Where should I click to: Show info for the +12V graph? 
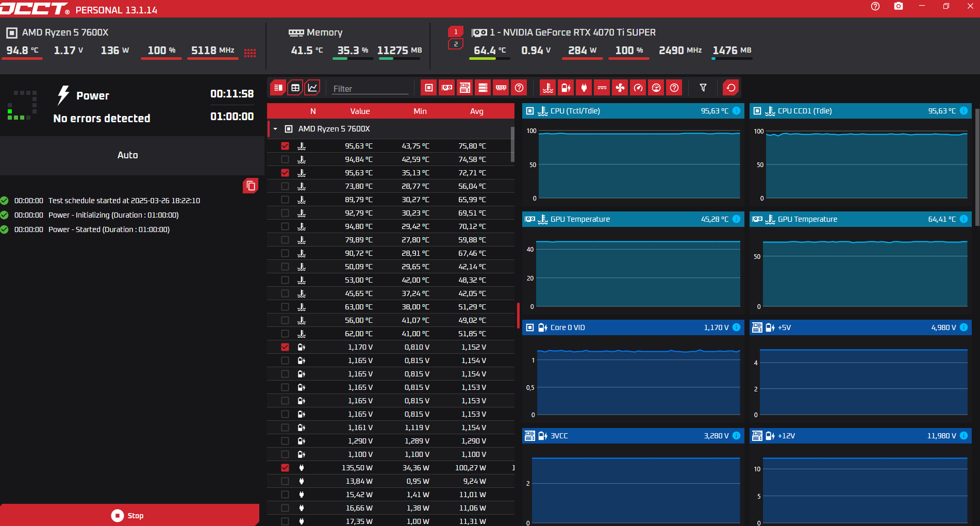click(964, 436)
